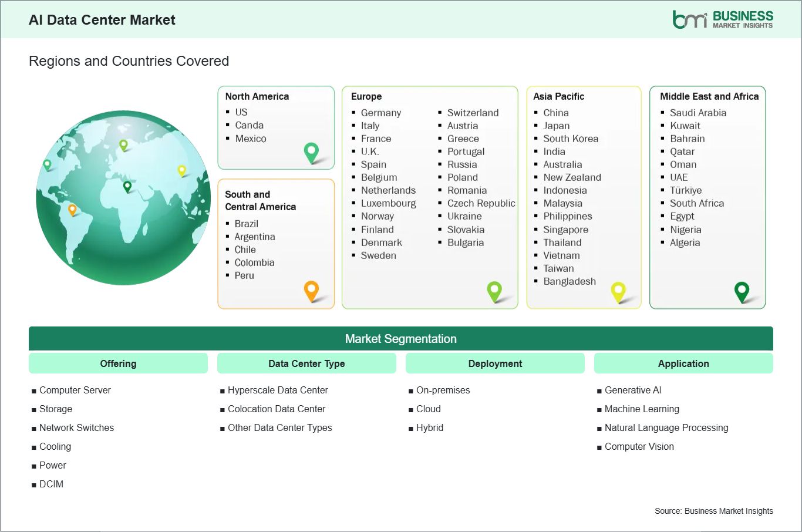This screenshot has width=802, height=532.
Task: Select the Deployment segment header
Action: 495,363
